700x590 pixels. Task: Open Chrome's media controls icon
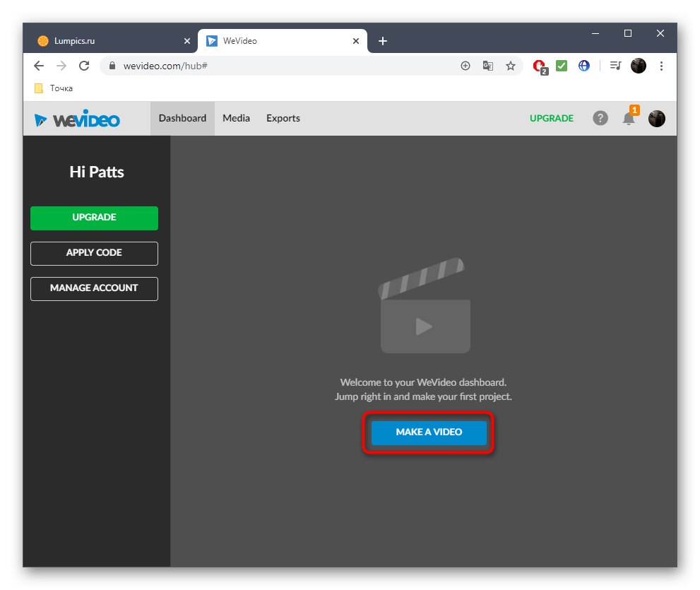615,66
